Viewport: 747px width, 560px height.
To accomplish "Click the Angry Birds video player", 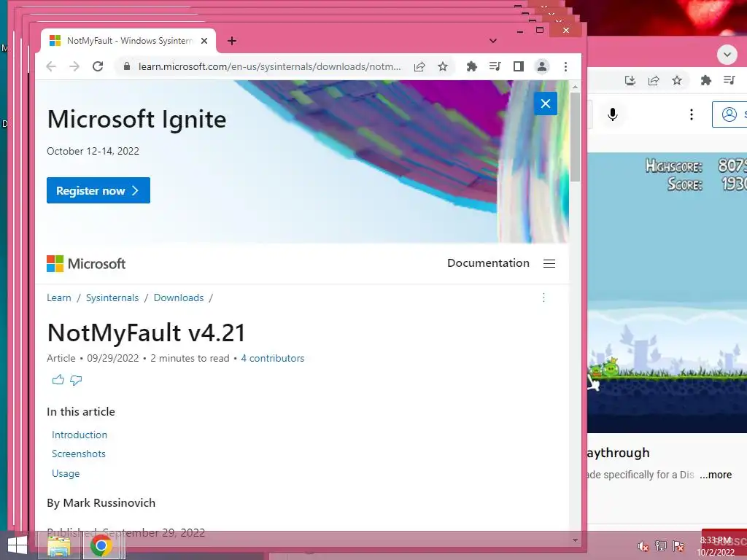I will point(667,293).
